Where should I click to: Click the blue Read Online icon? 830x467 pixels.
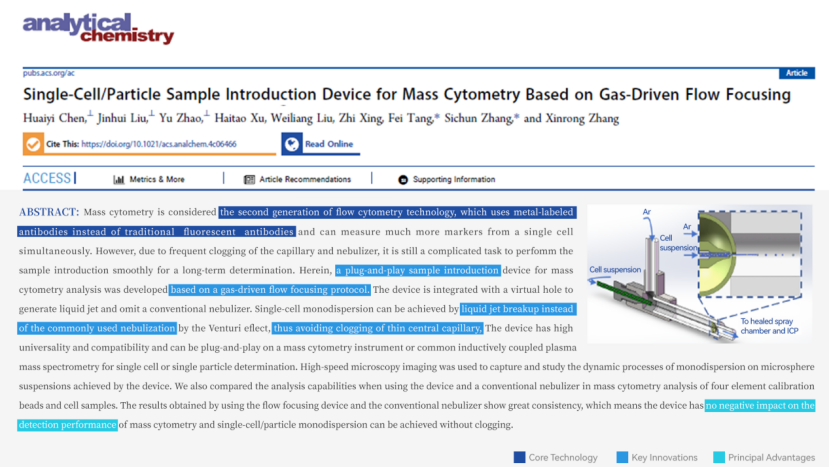click(291, 144)
